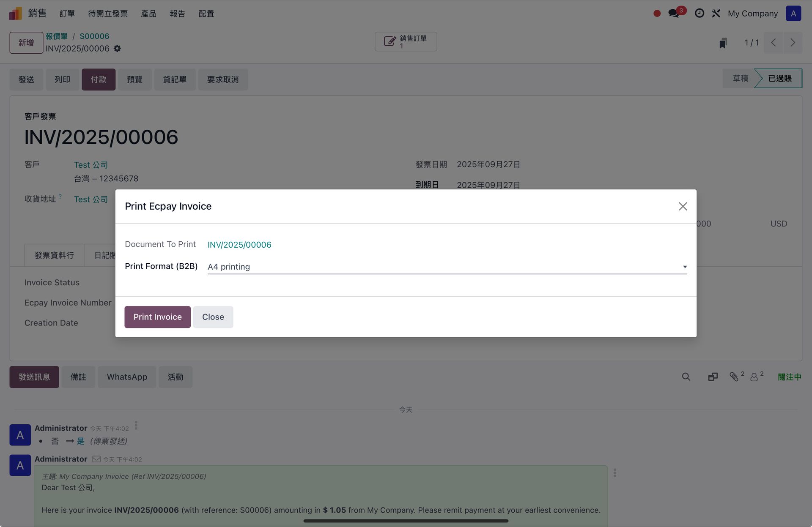Viewport: 812px width, 527px height.
Task: Open the 報告 menu
Action: tap(177, 14)
